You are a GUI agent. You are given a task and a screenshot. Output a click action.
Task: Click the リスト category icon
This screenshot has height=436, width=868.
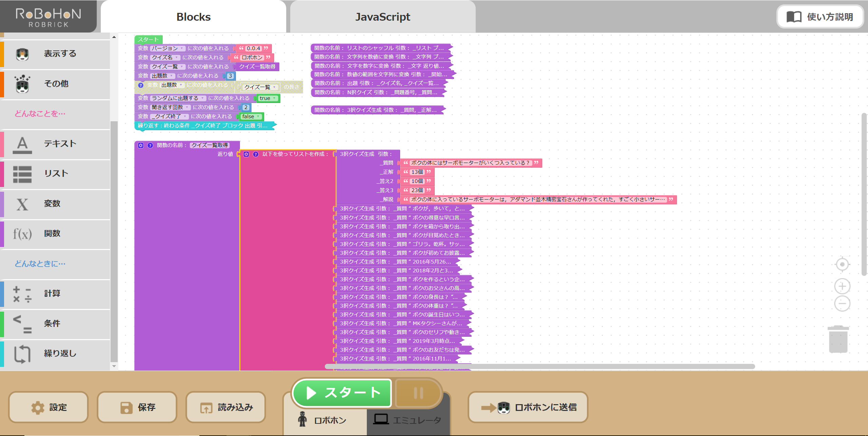pos(22,174)
